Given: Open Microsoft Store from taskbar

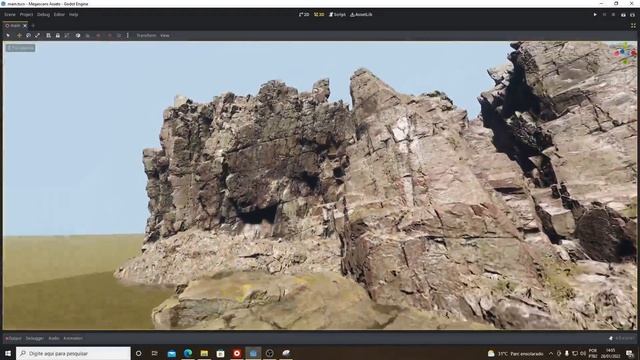Looking at the screenshot, I should pyautogui.click(x=220, y=353).
